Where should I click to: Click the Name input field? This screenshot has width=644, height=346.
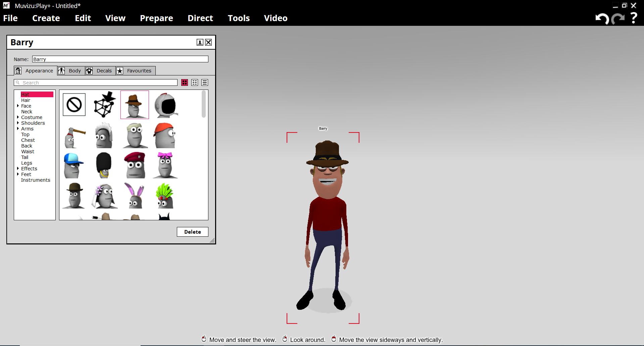click(120, 59)
